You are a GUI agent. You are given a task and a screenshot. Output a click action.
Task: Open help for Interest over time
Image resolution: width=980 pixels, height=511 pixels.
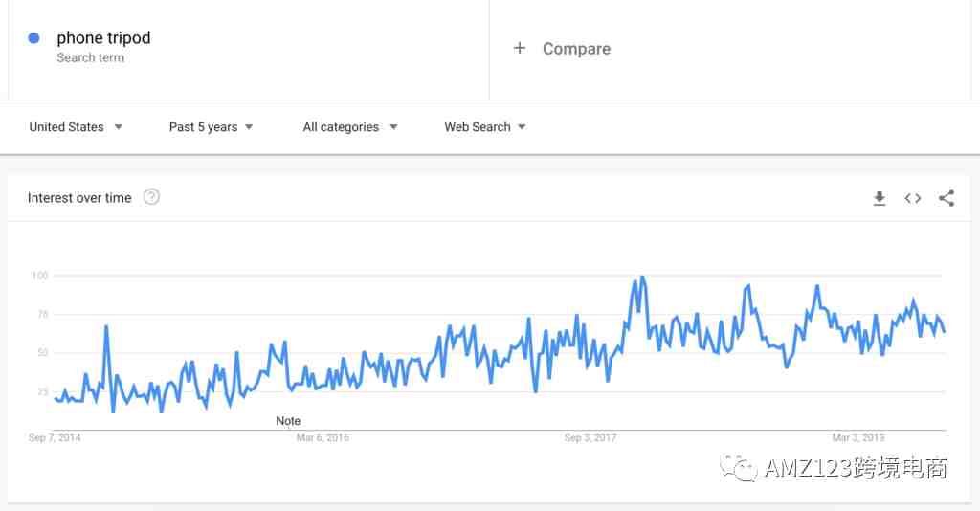[x=151, y=197]
